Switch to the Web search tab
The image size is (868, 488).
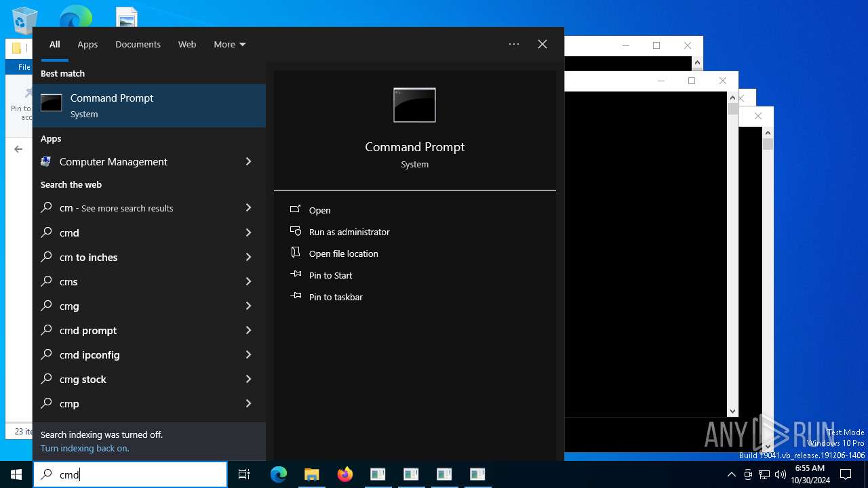click(x=187, y=44)
